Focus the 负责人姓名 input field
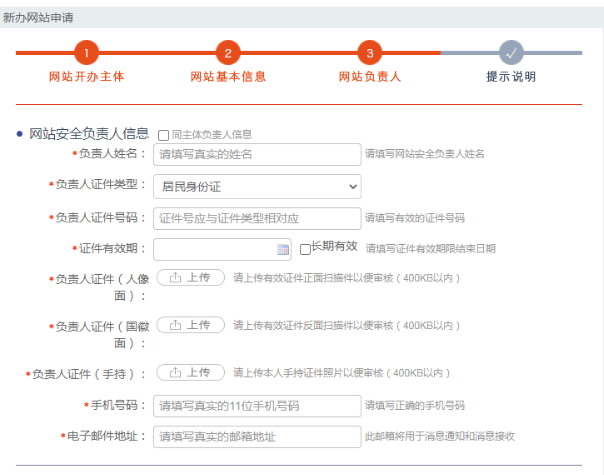This screenshot has width=604, height=475. 257,154
